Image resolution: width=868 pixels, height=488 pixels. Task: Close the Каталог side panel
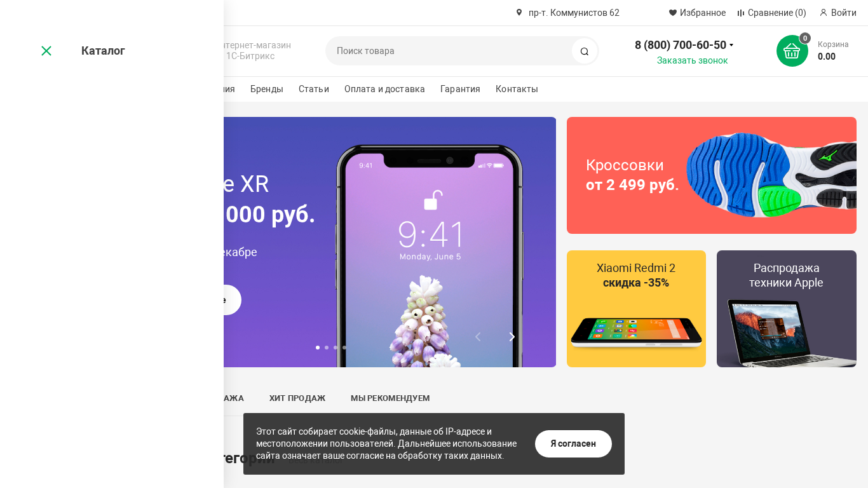coord(46,51)
